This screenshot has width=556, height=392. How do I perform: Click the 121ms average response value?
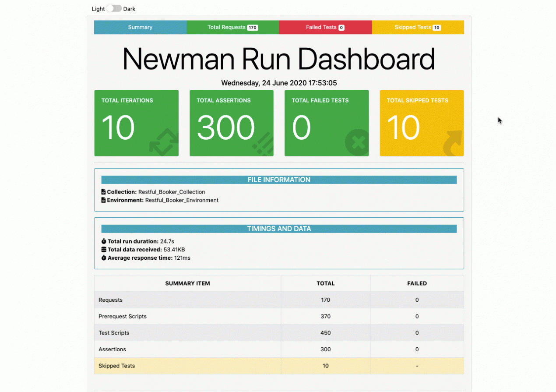[182, 258]
